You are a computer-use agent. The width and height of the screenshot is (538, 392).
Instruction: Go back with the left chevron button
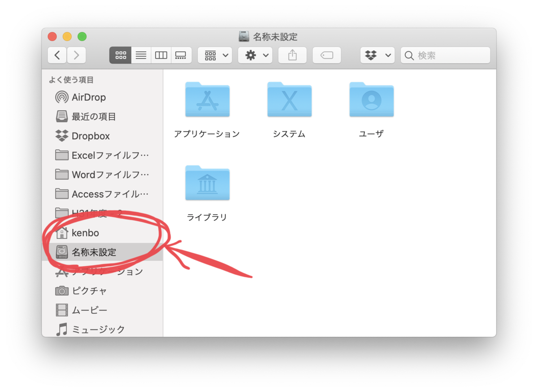57,55
